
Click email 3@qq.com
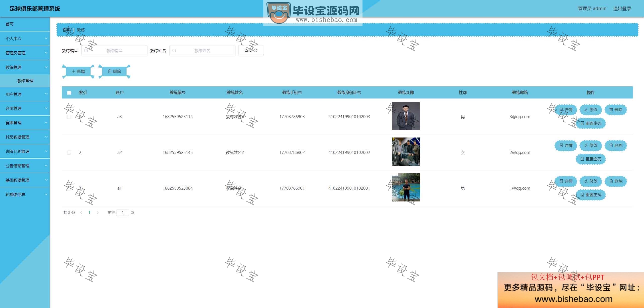520,117
